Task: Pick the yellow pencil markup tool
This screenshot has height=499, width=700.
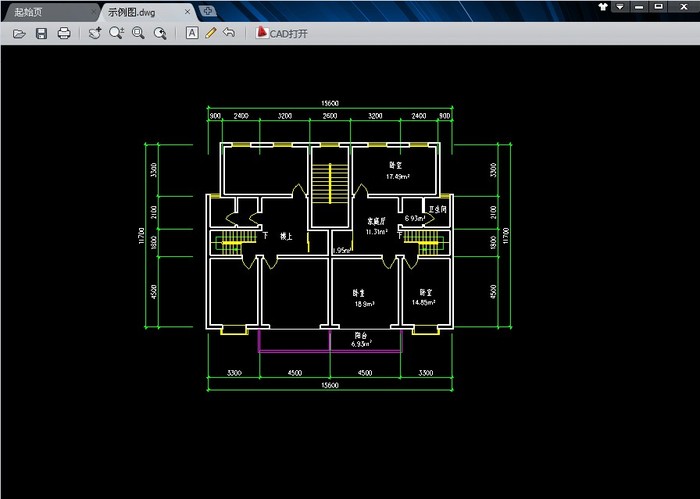Action: pyautogui.click(x=210, y=33)
